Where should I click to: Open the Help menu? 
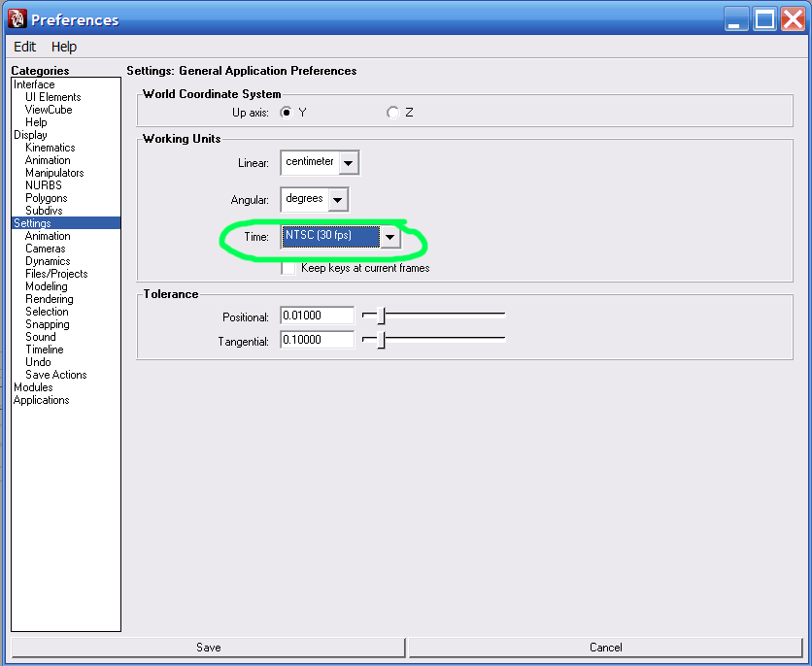point(64,47)
